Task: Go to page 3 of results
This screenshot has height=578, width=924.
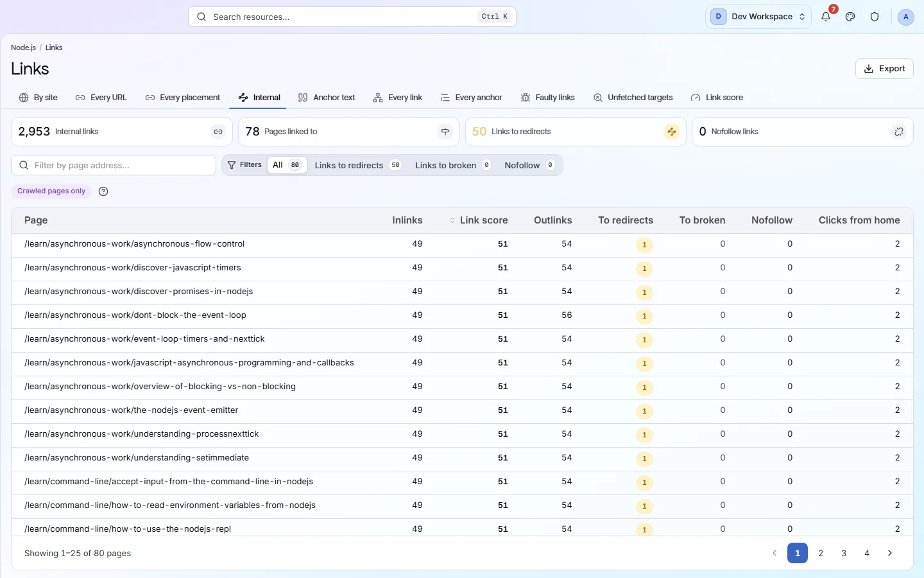Action: pos(844,553)
